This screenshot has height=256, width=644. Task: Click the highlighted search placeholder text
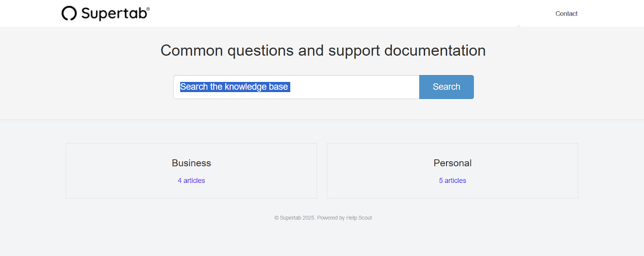234,87
